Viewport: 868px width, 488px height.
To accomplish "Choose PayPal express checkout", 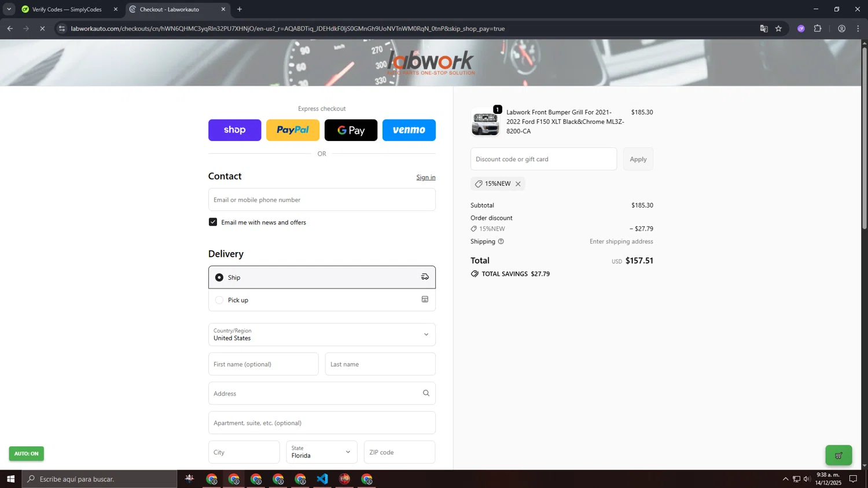I will [293, 130].
